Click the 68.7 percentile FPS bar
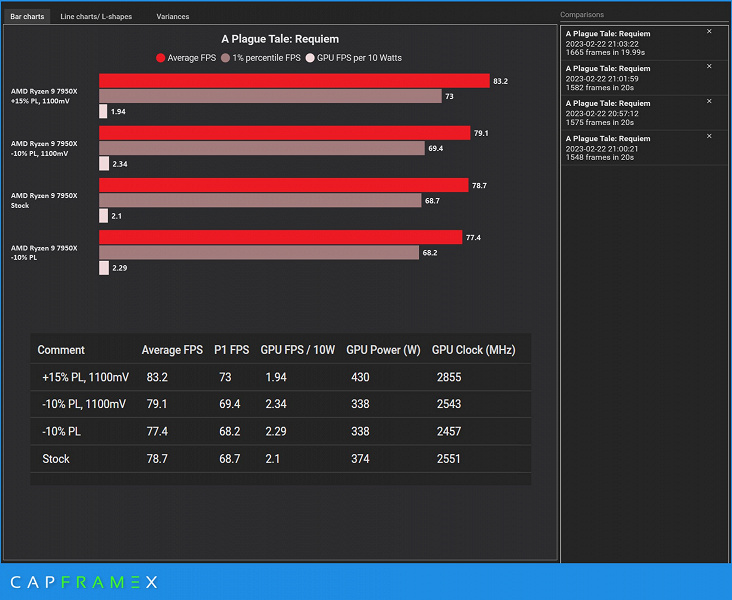Screen dimensions: 732x600 point(260,200)
